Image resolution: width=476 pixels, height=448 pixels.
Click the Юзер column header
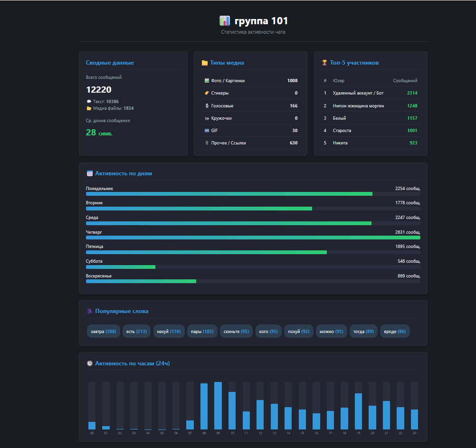339,80
